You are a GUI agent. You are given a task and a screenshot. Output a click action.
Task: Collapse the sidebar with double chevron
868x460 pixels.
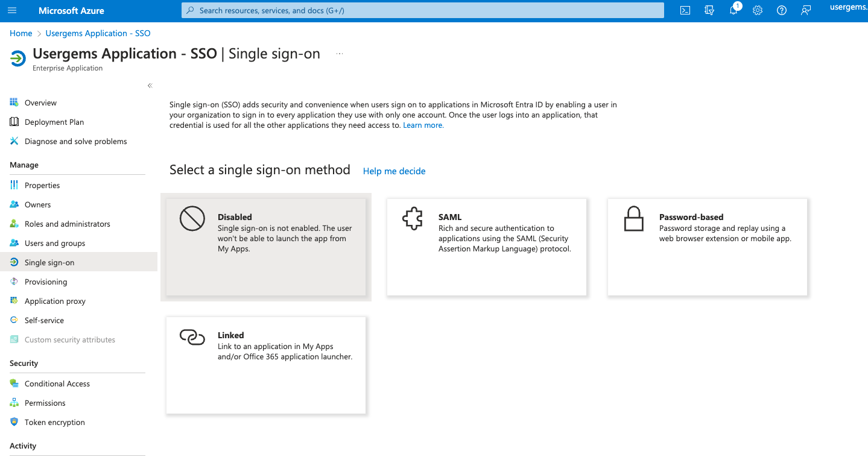pyautogui.click(x=150, y=86)
